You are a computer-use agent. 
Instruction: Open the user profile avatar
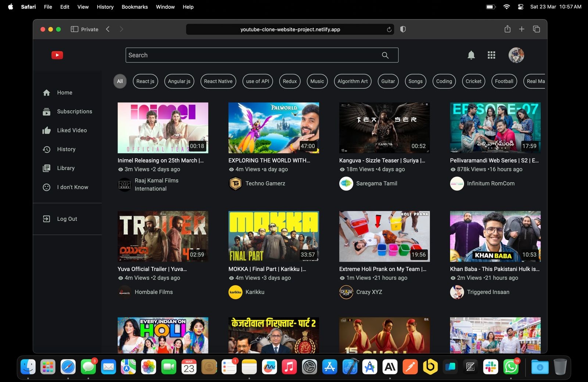point(516,55)
